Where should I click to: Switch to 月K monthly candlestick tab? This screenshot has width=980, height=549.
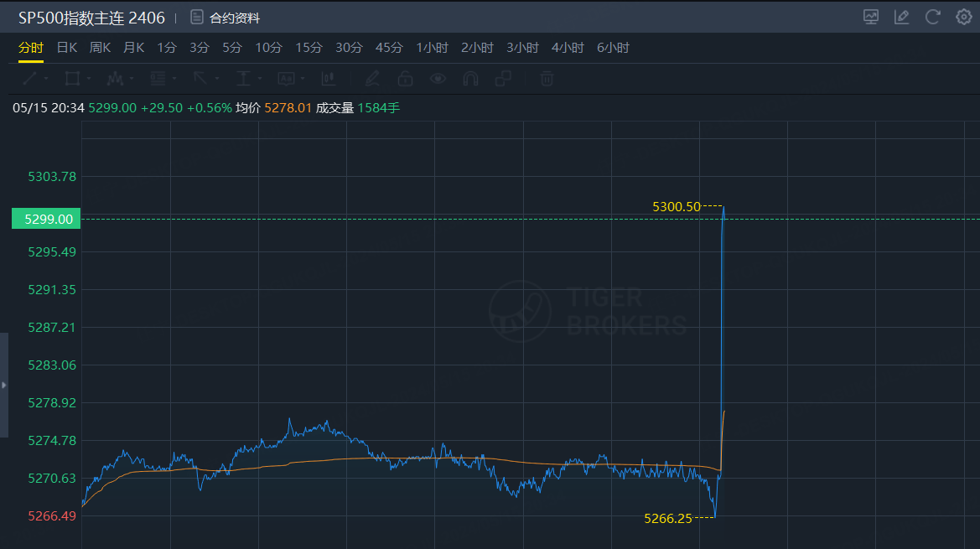click(x=134, y=48)
